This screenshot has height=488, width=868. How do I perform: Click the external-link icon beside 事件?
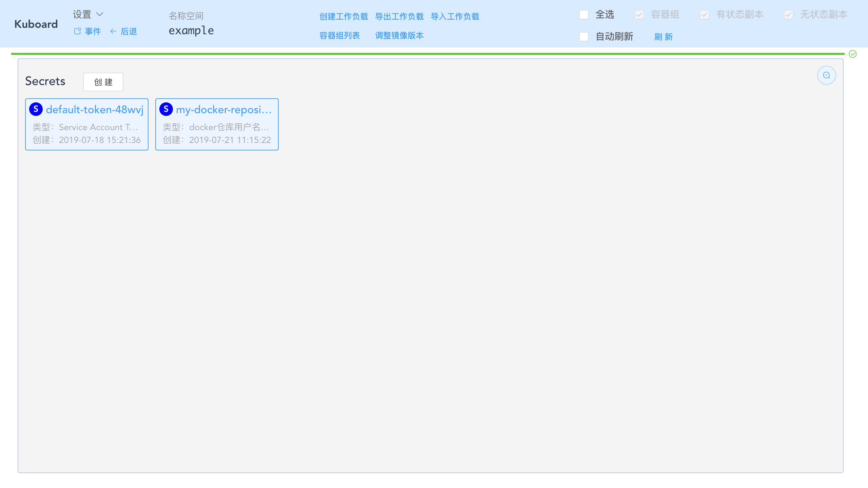[x=77, y=31]
